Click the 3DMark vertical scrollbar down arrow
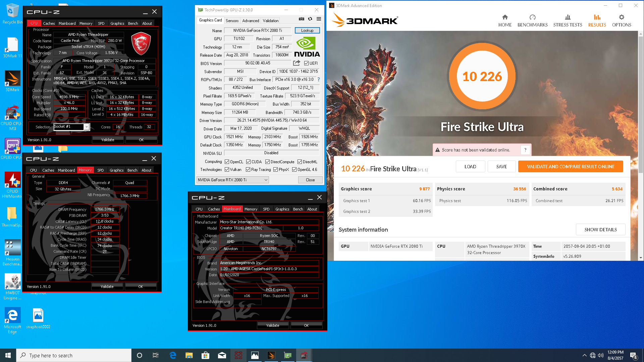The width and height of the screenshot is (644, 362). [x=641, y=258]
